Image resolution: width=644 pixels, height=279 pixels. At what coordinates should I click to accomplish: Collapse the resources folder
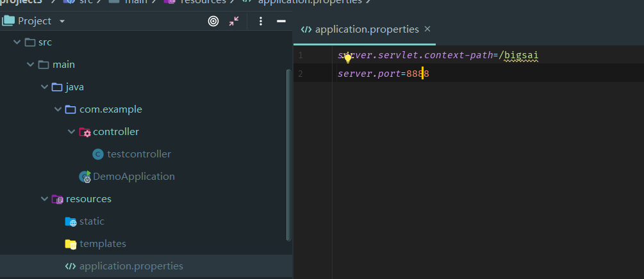point(44,199)
